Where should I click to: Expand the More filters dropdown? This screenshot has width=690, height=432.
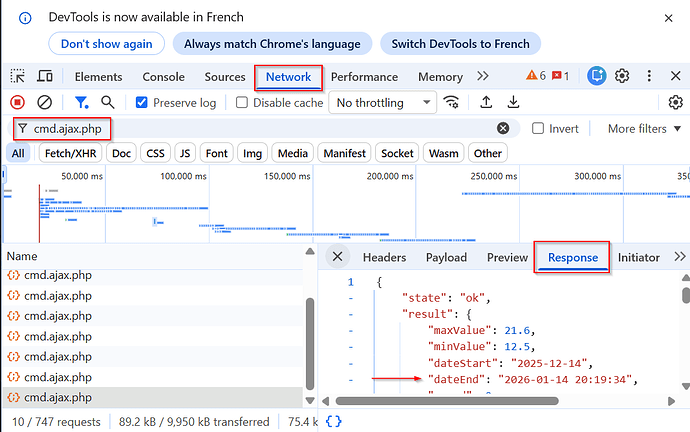[644, 128]
